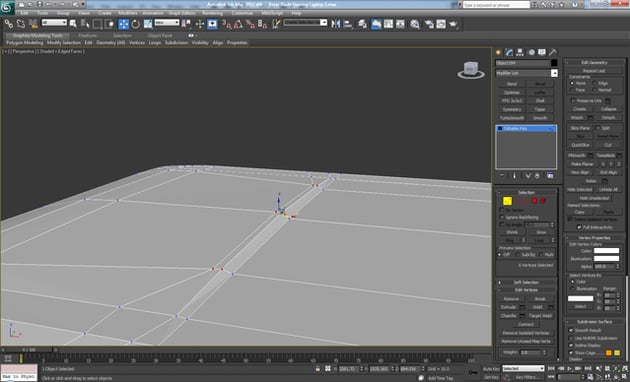
Task: Select the None constraint radio button
Action: click(x=572, y=83)
